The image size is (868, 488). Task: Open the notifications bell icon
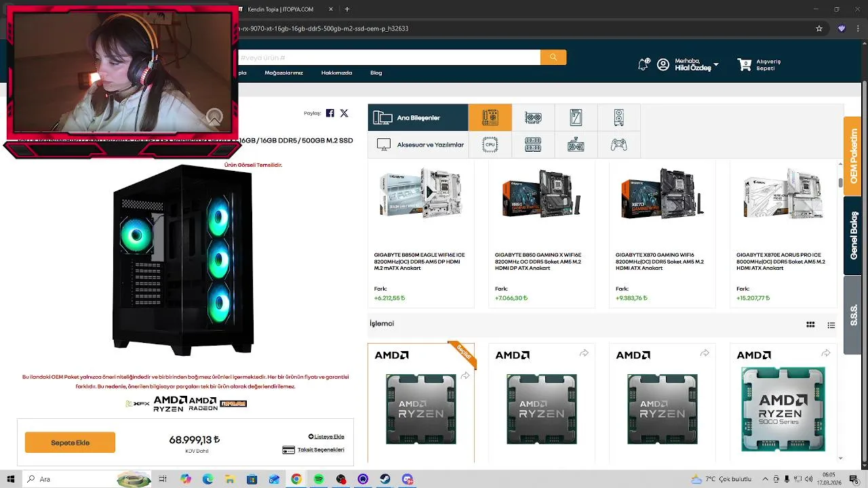643,64
